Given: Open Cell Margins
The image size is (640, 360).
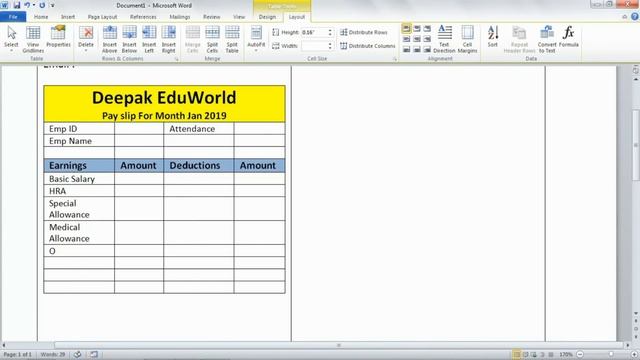Looking at the screenshot, I should tap(467, 39).
